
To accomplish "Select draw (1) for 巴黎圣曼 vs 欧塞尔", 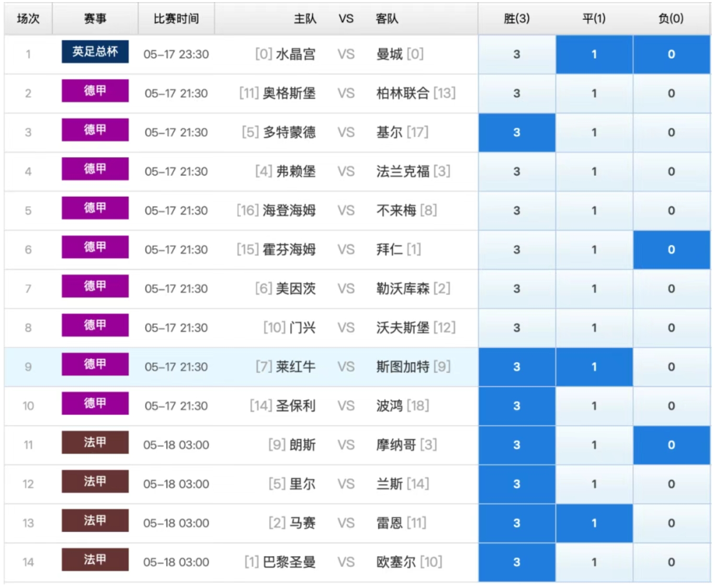I will [x=594, y=562].
